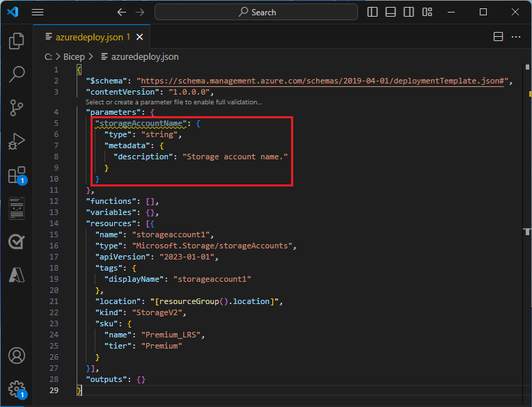Open the VS Code logo system menu
Screen dimensions: 532x407
(x=13, y=13)
